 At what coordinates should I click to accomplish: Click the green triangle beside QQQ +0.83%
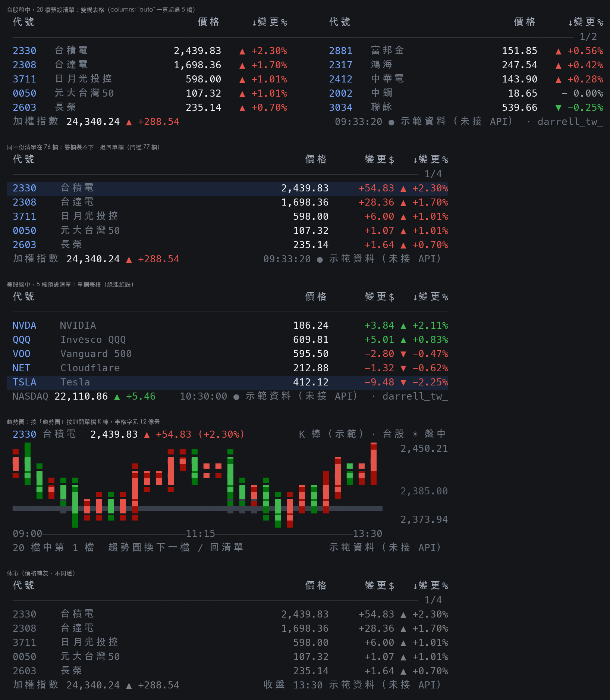403,340
